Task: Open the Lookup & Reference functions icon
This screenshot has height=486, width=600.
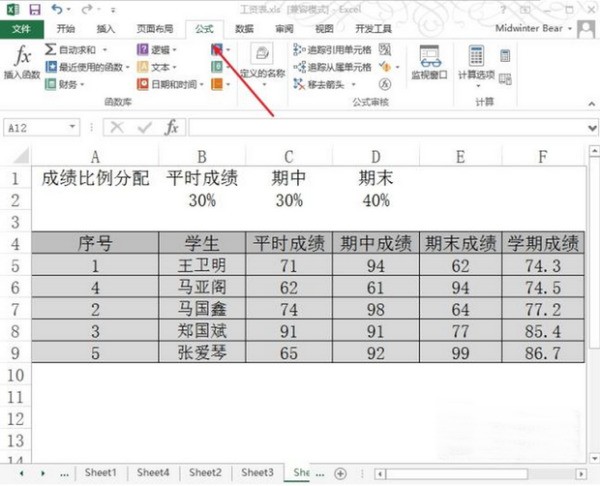Action: 217,50
